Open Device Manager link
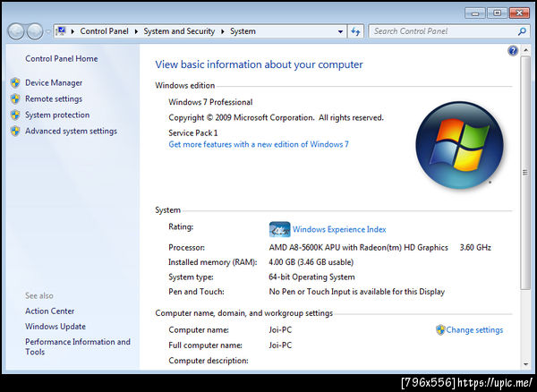Image resolution: width=537 pixels, height=392 pixels. tap(54, 83)
